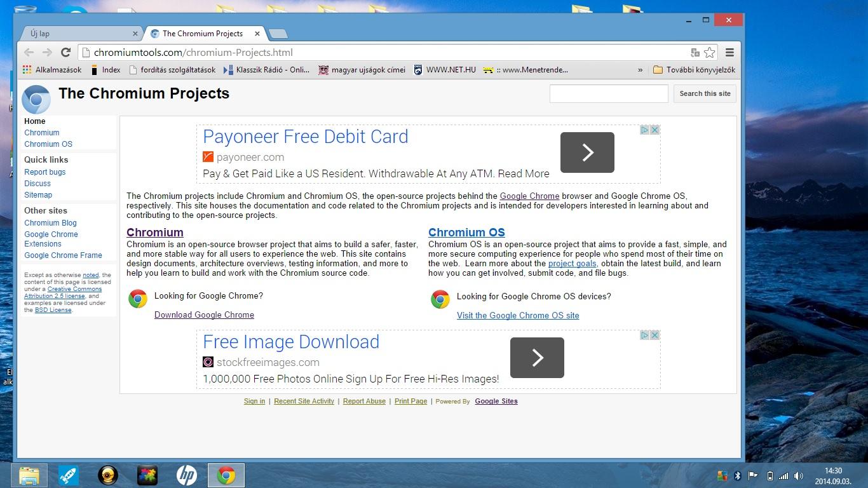Open the Chromium OS sidebar link
This screenshot has width=868, height=488.
[48, 144]
